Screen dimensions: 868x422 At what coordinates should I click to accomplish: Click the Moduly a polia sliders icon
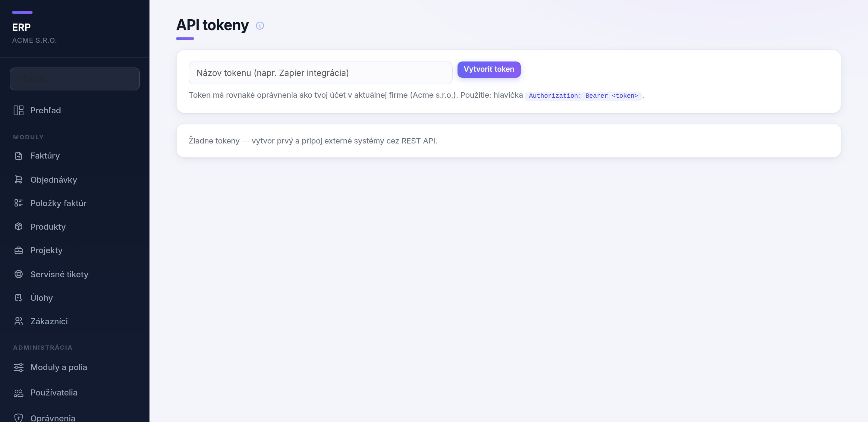18,367
